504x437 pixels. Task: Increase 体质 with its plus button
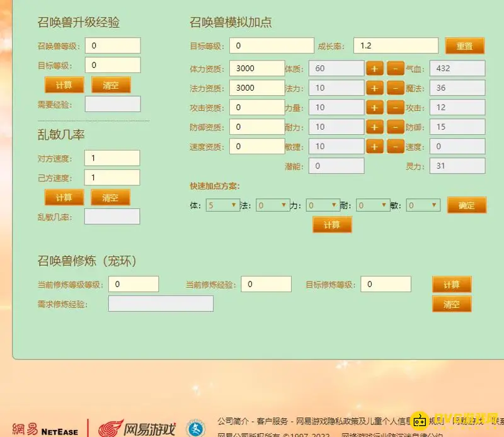click(x=374, y=69)
